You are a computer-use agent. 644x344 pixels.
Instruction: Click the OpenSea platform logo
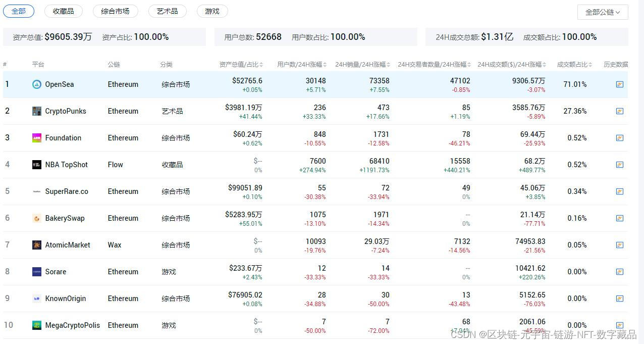(x=37, y=84)
